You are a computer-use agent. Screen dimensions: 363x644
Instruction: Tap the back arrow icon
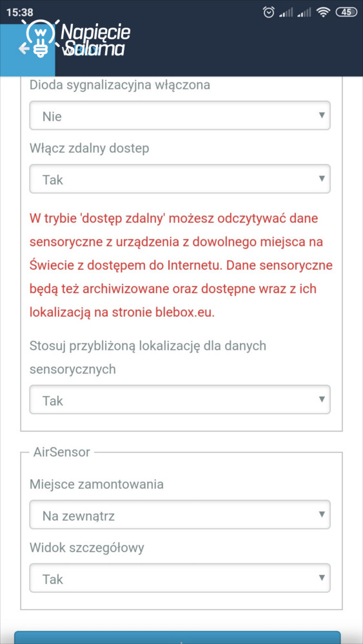pos(24,50)
